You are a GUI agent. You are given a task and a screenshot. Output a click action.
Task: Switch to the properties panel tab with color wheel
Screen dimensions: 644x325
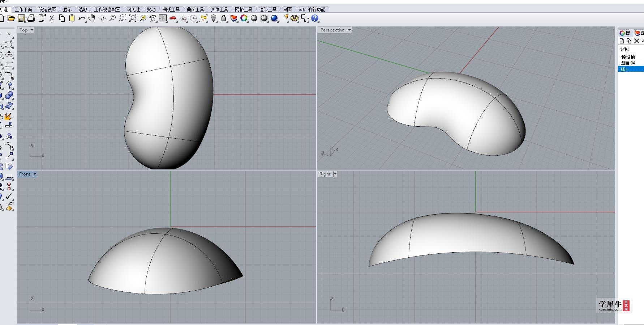coord(625,33)
